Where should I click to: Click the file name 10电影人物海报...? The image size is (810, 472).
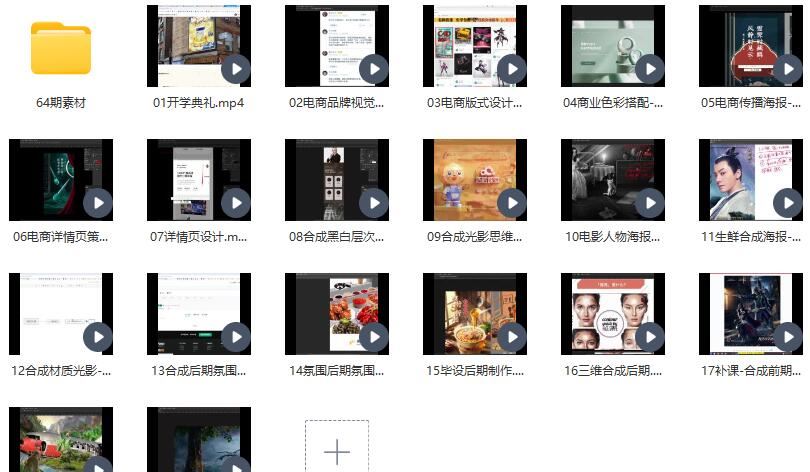[613, 237]
